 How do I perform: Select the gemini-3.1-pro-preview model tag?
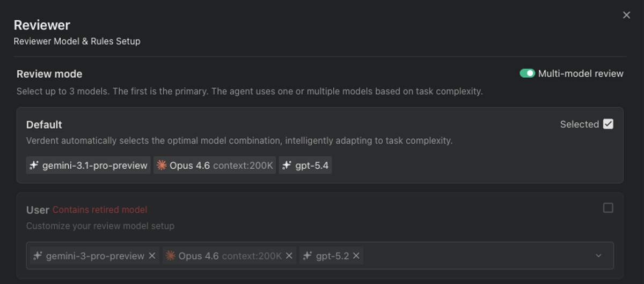point(89,165)
